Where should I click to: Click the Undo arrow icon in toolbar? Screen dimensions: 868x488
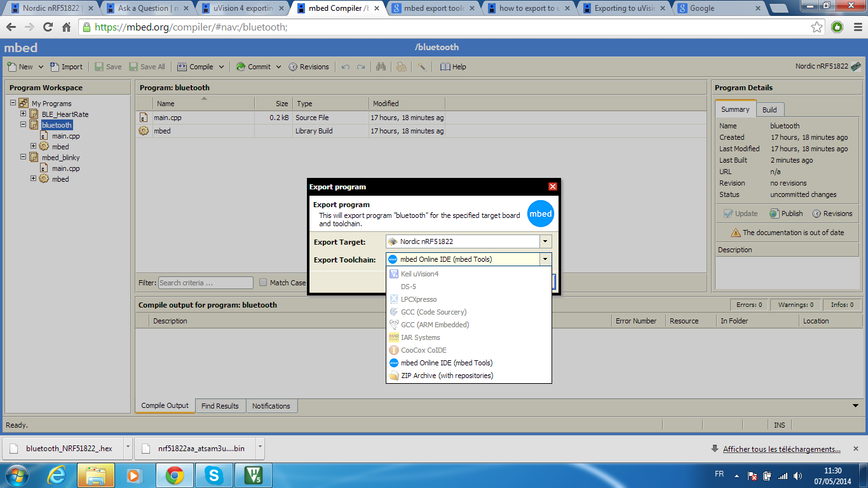[346, 67]
